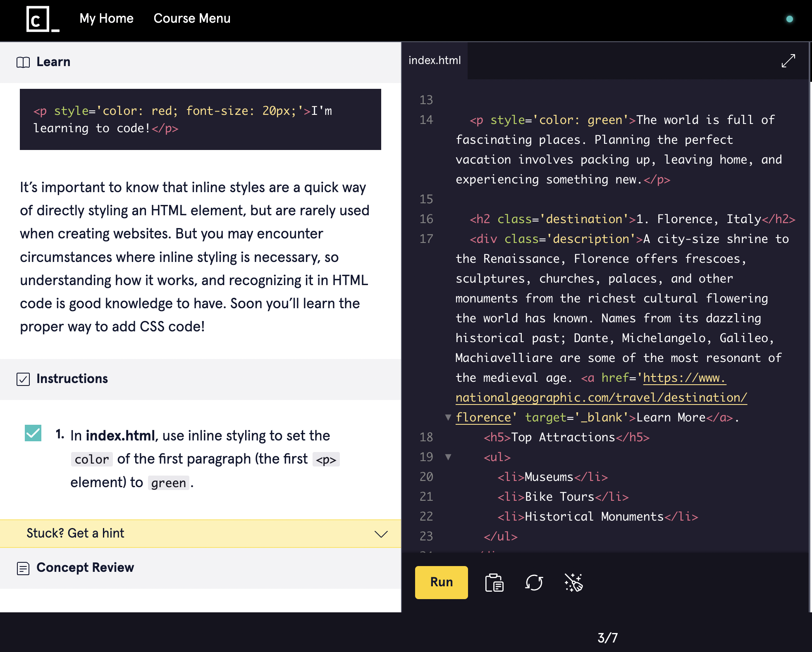Viewport: 812px width, 652px height.
Task: Collapse fold arrow beside florence line
Action: [x=448, y=417]
